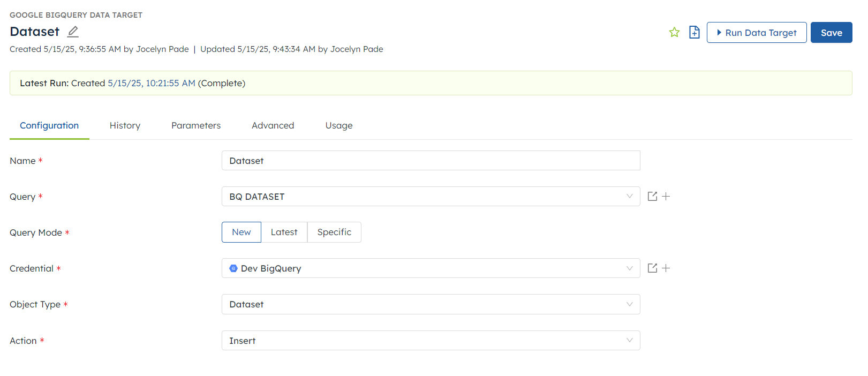Click Run Data Target button
This screenshot has width=868, height=376.
pos(756,33)
